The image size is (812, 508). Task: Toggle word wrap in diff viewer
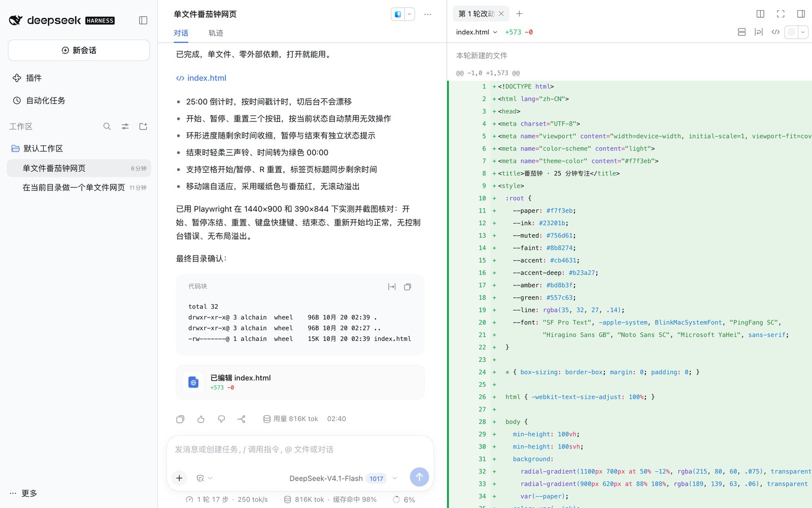coord(759,32)
